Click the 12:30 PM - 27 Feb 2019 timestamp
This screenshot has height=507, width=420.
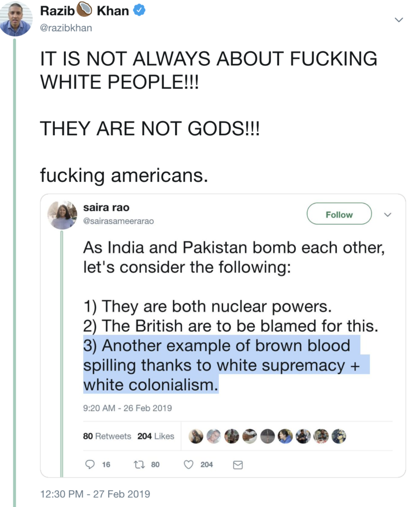pos(94,494)
